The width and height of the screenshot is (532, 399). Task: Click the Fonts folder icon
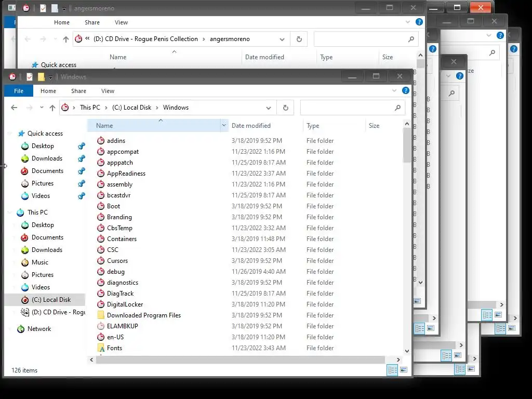pos(101,348)
